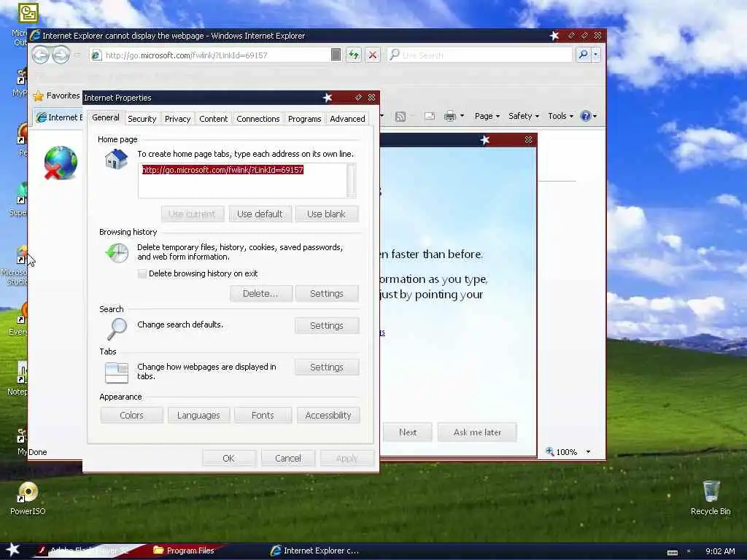Screen dimensions: 747x560
Task: Switch to Adobe Flash Player taskbar item
Action: (89, 551)
